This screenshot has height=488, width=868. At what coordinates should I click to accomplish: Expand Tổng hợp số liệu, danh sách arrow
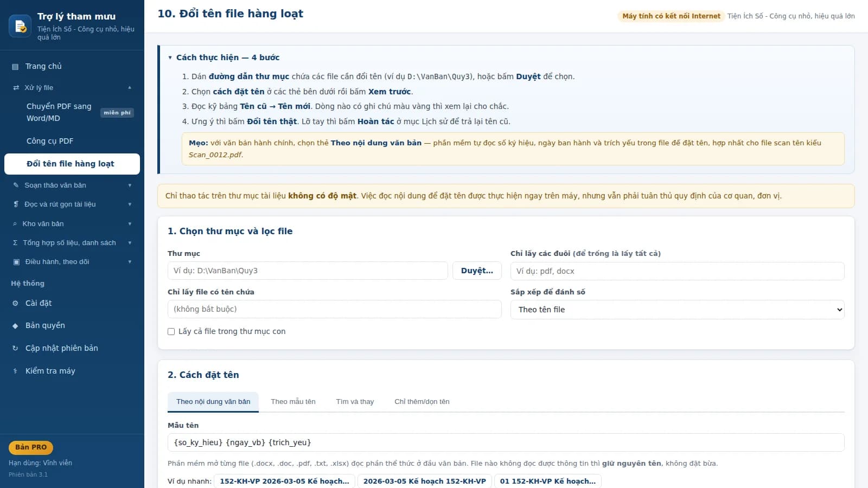(x=130, y=243)
